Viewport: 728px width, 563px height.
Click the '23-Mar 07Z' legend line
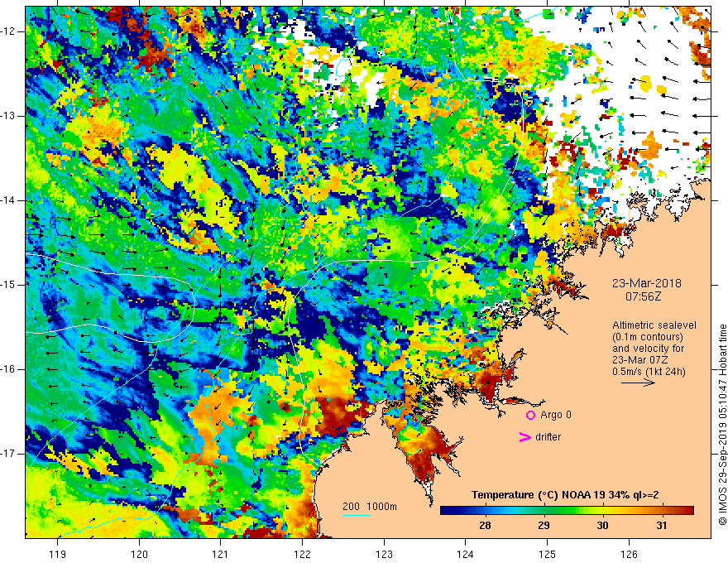[639, 360]
